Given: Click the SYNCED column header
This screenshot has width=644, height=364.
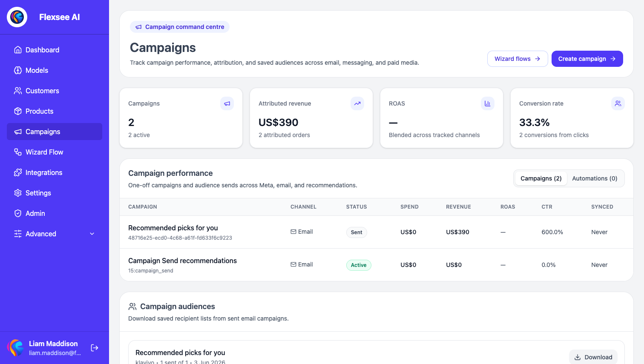Looking at the screenshot, I should tap(602, 207).
